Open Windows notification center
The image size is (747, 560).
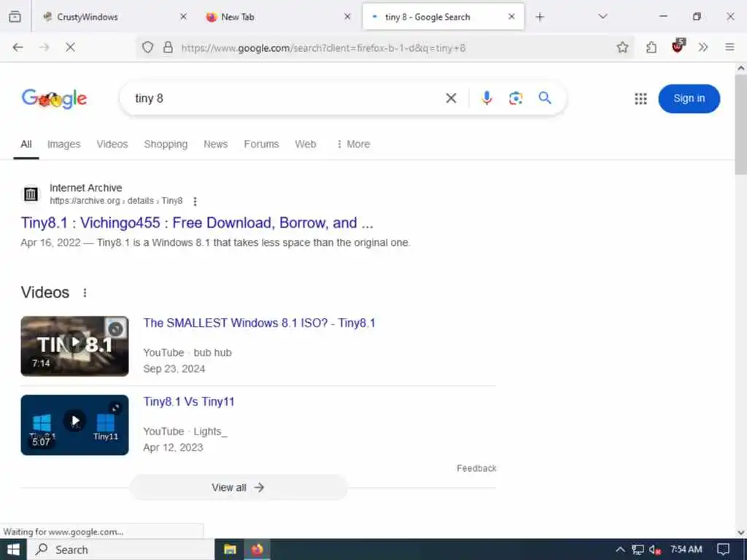723,550
